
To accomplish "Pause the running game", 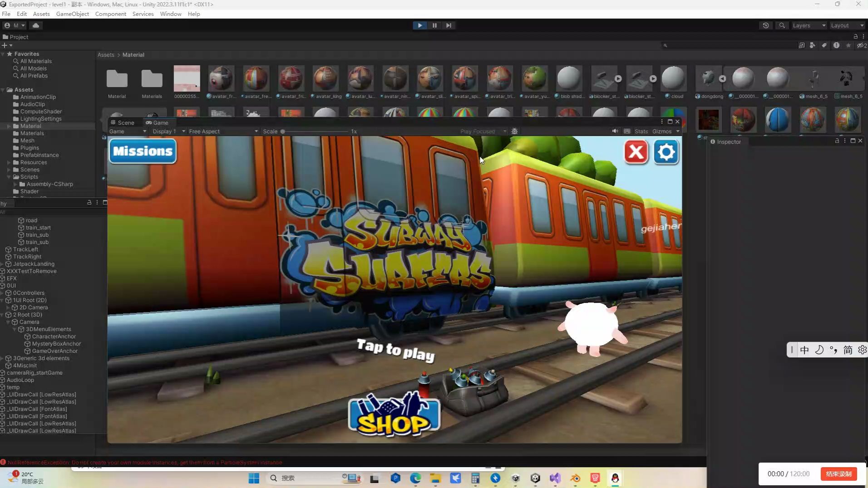I will tap(434, 25).
